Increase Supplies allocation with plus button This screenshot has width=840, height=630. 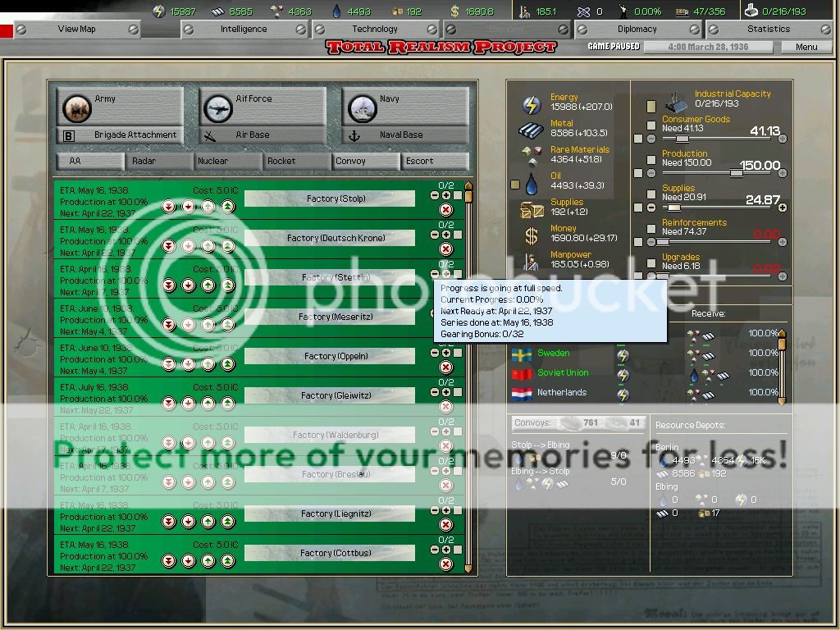[x=782, y=208]
